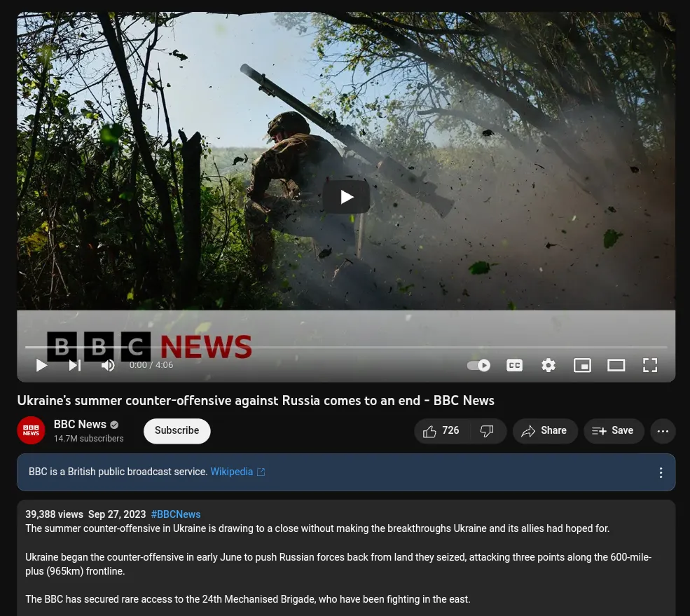Enable miniplayer mode icon
The width and height of the screenshot is (690, 616).
tap(582, 365)
